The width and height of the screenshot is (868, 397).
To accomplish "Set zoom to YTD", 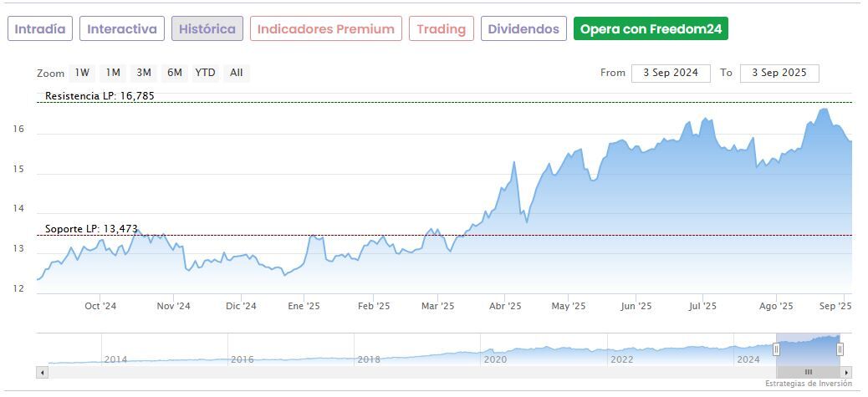I will tap(205, 73).
